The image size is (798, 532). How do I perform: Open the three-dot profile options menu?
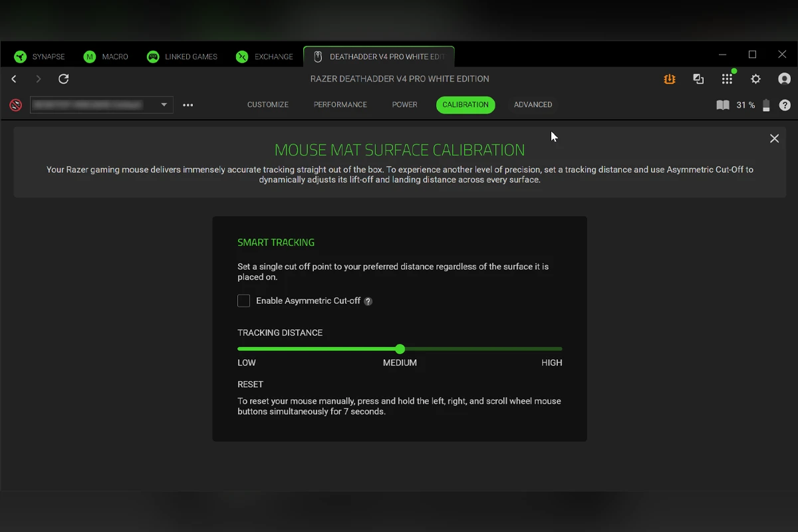pos(188,105)
